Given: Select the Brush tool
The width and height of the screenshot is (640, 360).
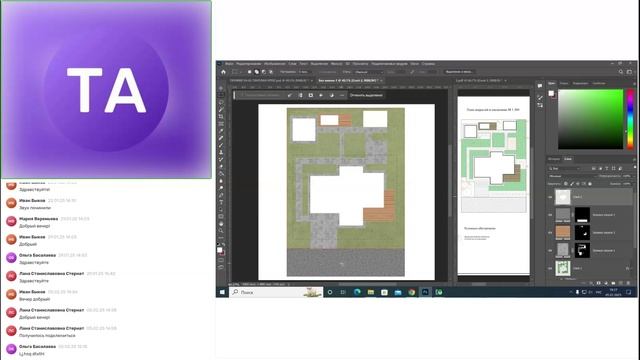Looking at the screenshot, I should pyautogui.click(x=221, y=145).
